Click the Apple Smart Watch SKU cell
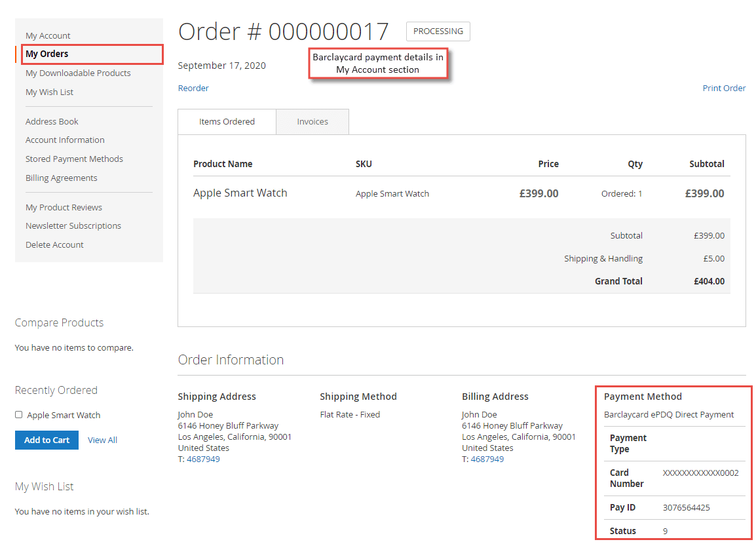Screen dimensions: 756x544 [392, 193]
